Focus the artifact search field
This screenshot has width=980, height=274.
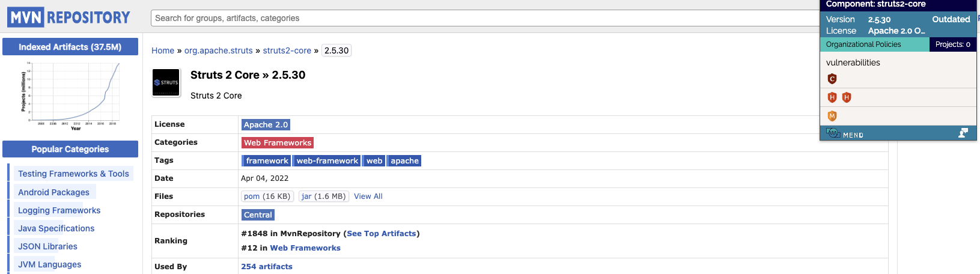point(481,18)
